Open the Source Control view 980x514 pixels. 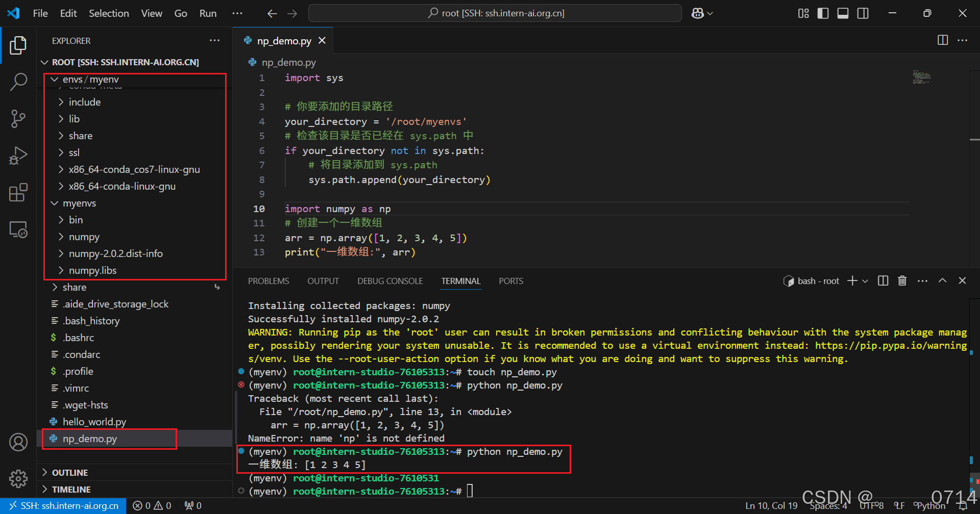pyautogui.click(x=18, y=118)
